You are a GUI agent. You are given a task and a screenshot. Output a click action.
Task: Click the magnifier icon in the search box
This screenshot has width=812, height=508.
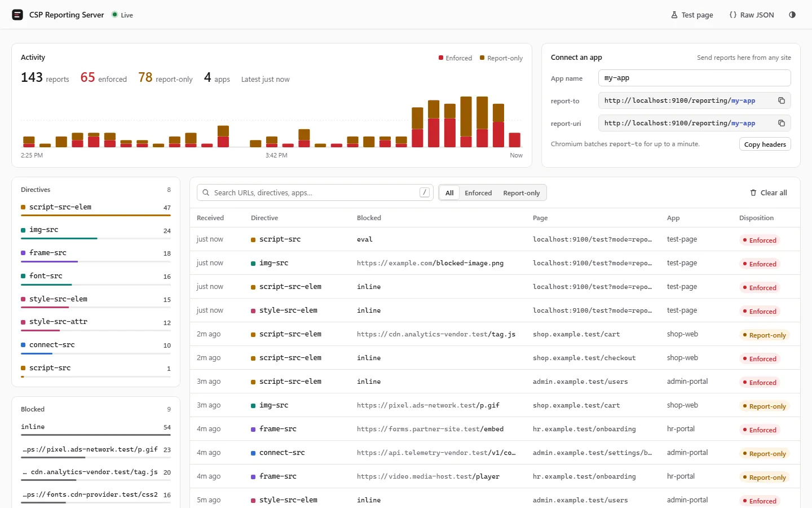(x=206, y=192)
